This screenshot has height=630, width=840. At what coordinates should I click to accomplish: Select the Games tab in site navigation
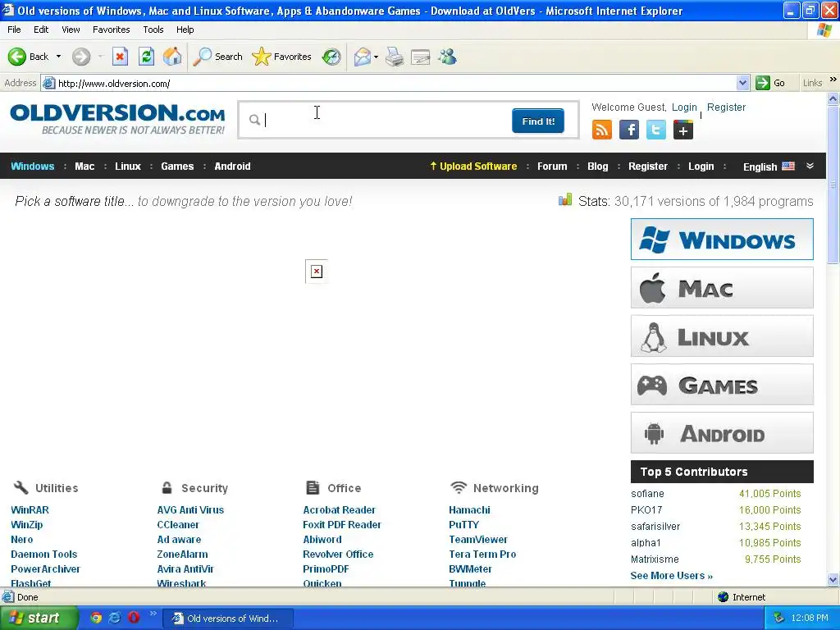(177, 166)
